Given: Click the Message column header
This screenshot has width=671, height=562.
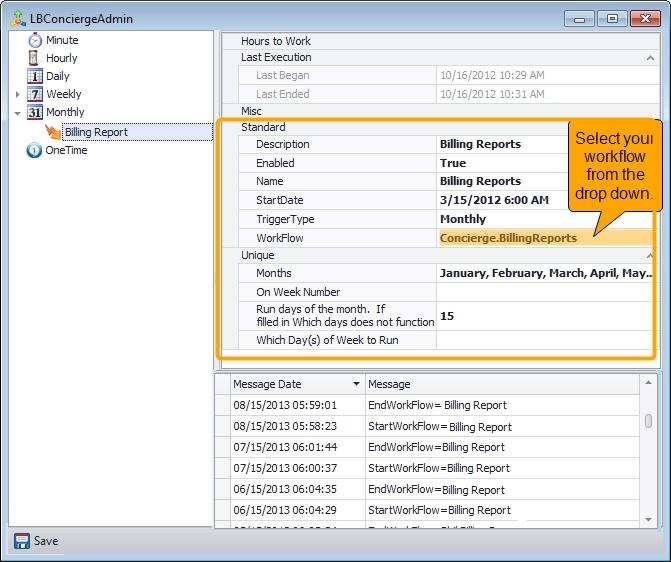Looking at the screenshot, I should click(x=502, y=384).
